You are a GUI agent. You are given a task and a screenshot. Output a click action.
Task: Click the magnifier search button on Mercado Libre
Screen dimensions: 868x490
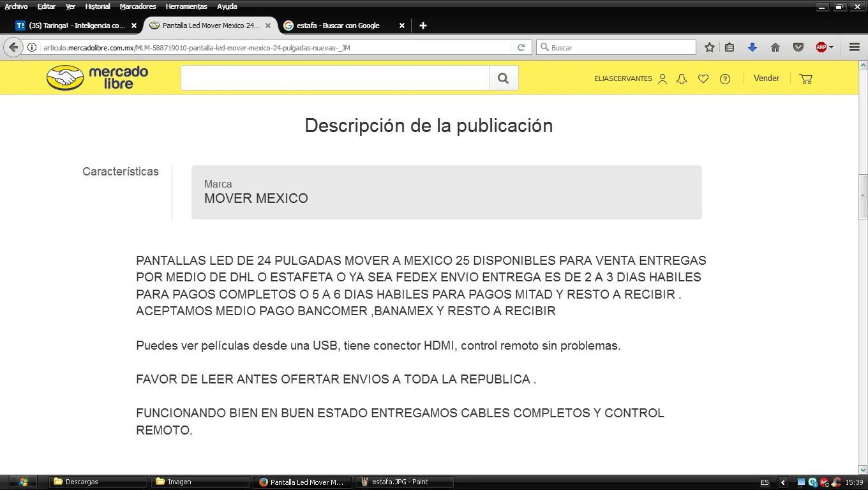click(x=504, y=78)
